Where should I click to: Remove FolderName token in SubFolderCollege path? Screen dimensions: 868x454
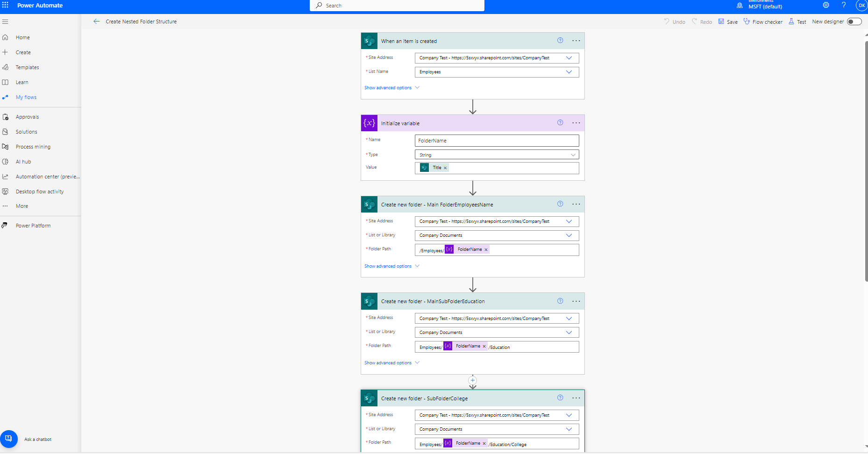click(484, 444)
